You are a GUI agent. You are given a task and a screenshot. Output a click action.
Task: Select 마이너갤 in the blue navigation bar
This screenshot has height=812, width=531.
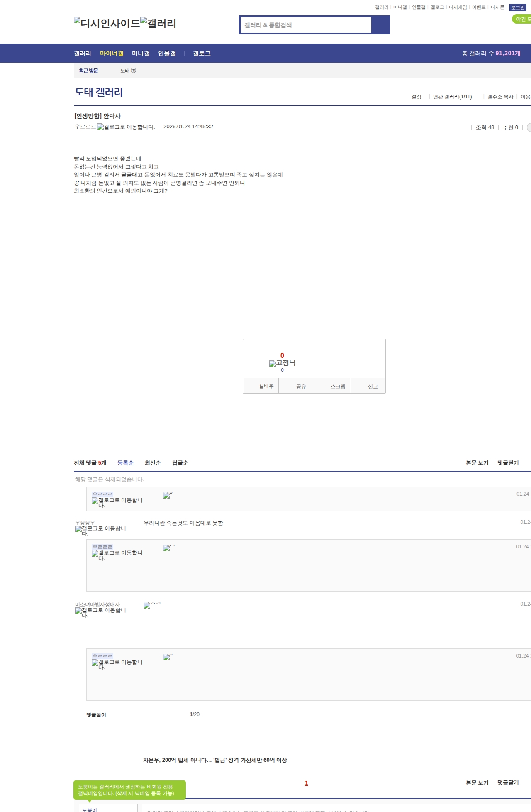112,54
